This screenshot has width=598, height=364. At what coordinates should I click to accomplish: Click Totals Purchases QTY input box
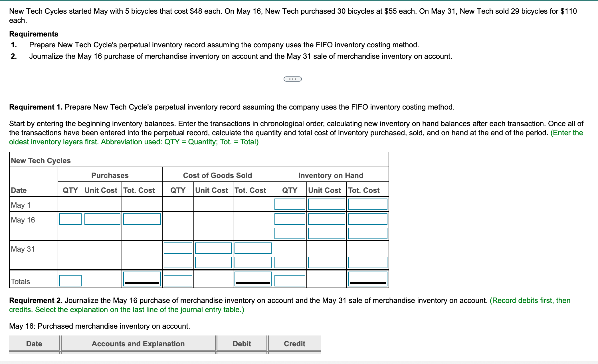pyautogui.click(x=70, y=281)
